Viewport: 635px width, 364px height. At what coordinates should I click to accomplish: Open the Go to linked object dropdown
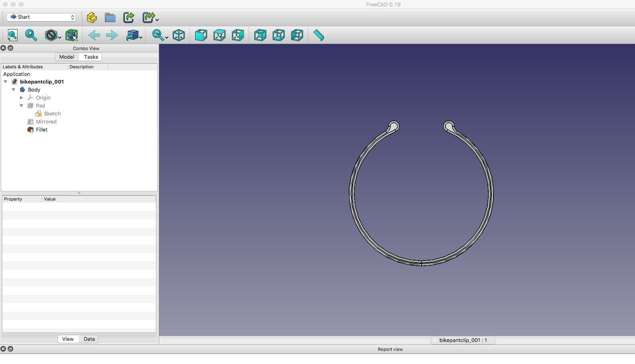141,37
